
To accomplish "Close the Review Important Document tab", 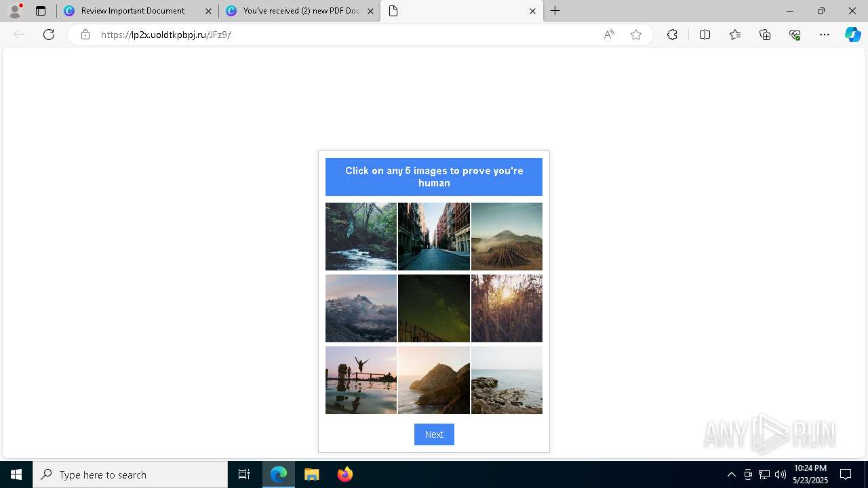I will click(208, 11).
